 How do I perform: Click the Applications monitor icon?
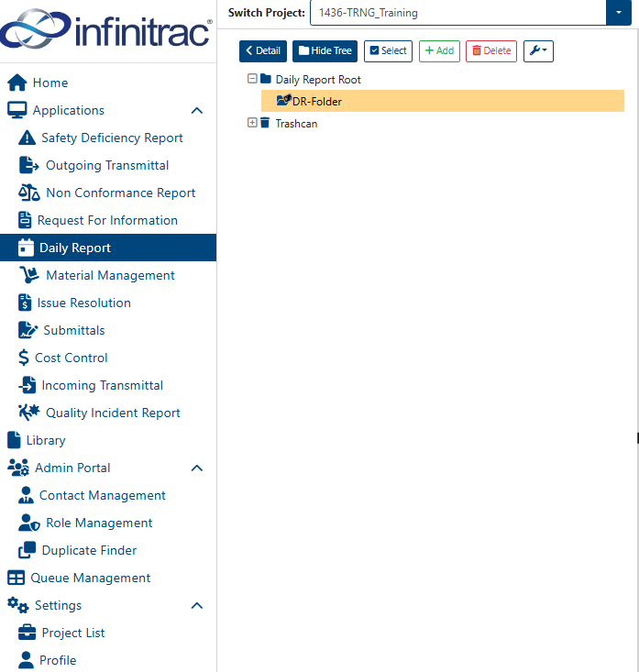point(17,110)
